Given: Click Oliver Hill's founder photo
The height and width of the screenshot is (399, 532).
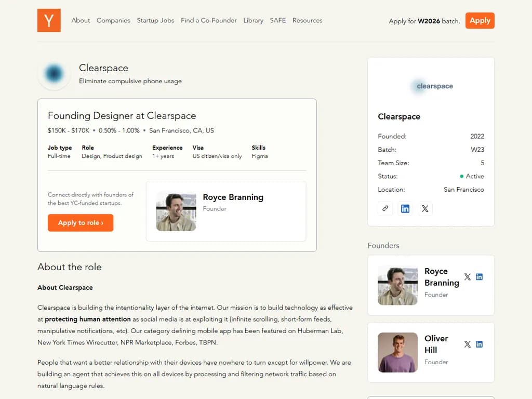Looking at the screenshot, I should (397, 352).
